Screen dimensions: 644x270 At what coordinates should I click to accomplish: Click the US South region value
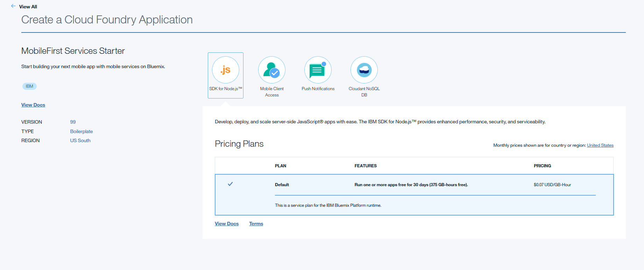point(80,140)
